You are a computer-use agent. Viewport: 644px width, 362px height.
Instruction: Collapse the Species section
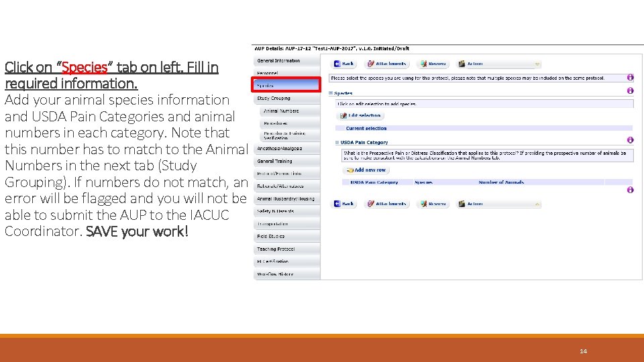(331, 93)
